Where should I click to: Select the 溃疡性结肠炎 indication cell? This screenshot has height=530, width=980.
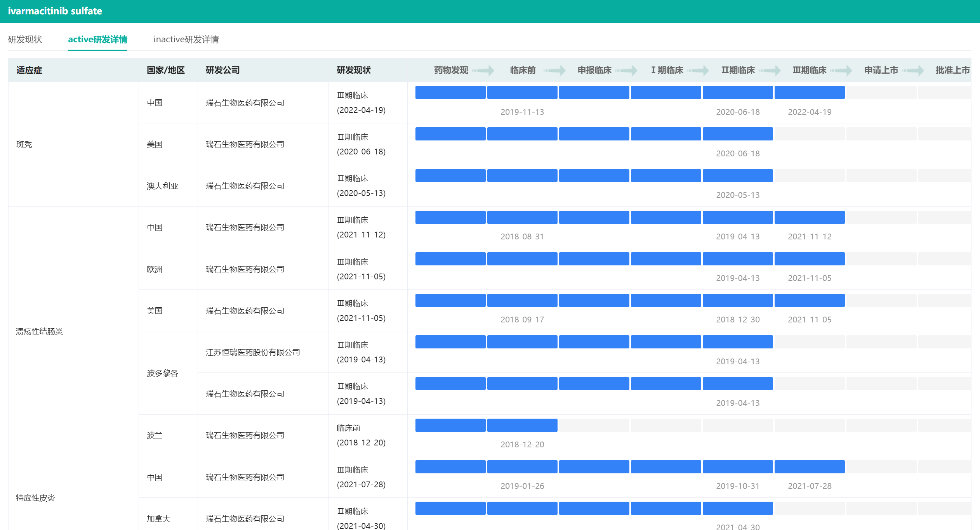(39, 331)
